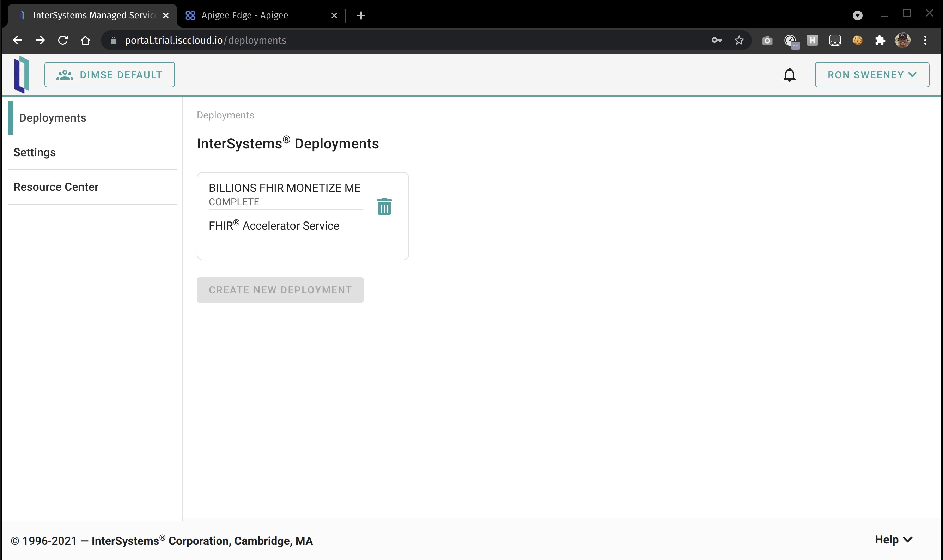
Task: Expand the Ron Sweeney user menu
Action: 872,75
